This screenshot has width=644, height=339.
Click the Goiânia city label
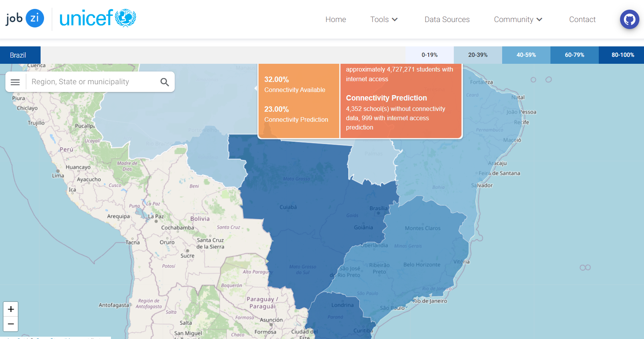point(363,227)
